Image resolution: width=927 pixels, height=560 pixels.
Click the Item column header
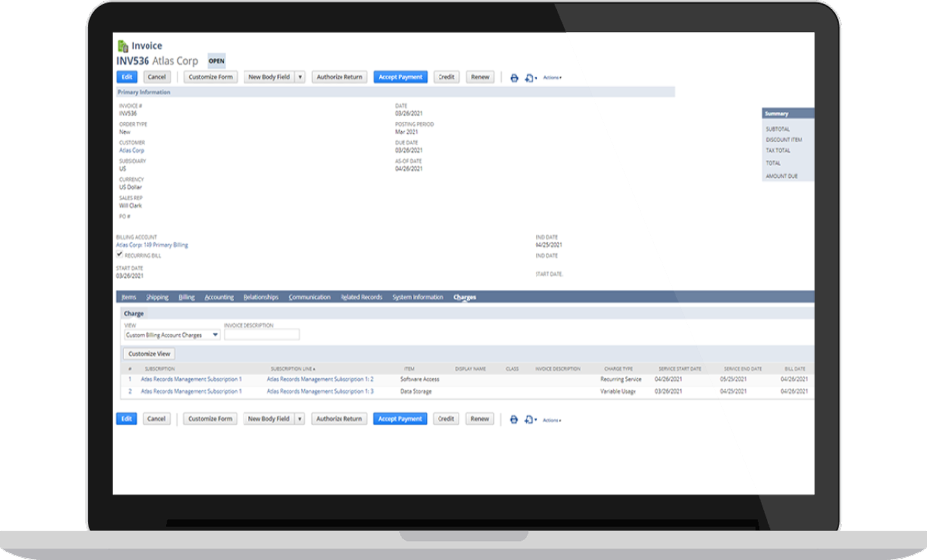pyautogui.click(x=409, y=369)
